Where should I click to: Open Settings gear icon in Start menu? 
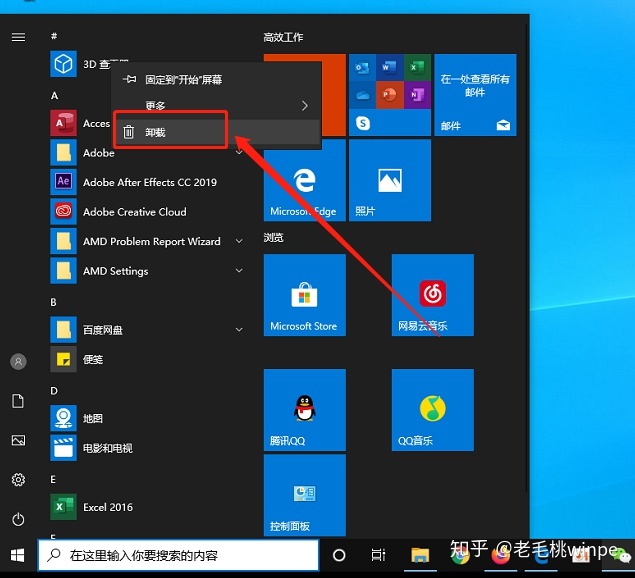(18, 480)
